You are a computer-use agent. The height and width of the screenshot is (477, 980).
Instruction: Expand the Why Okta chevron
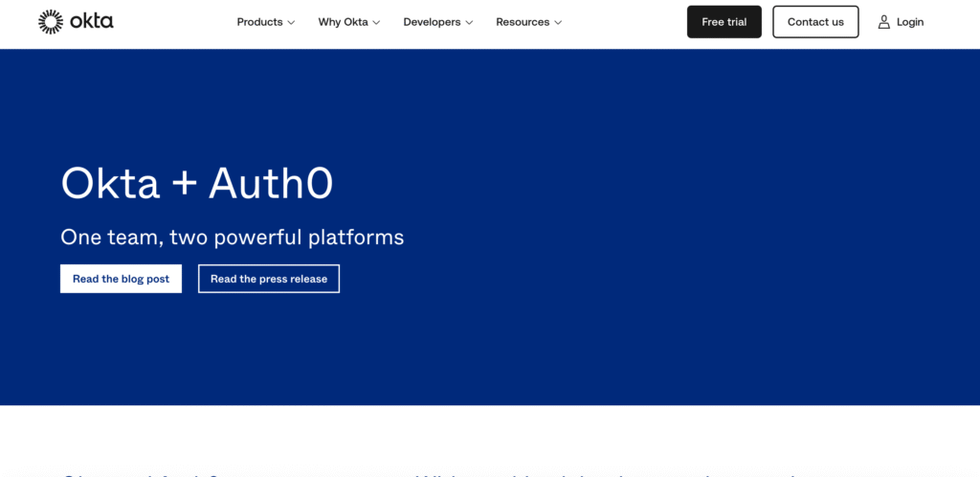tap(376, 22)
